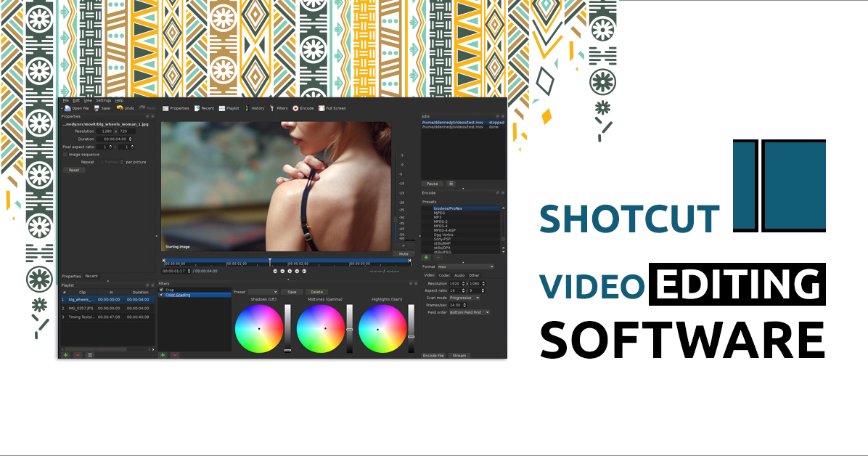
Task: Close the Properties panel
Action: pos(153,116)
